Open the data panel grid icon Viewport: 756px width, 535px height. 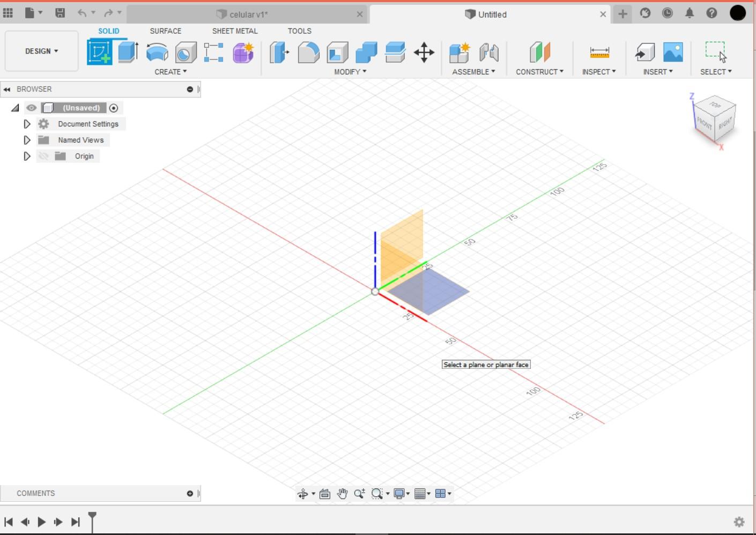click(x=8, y=13)
